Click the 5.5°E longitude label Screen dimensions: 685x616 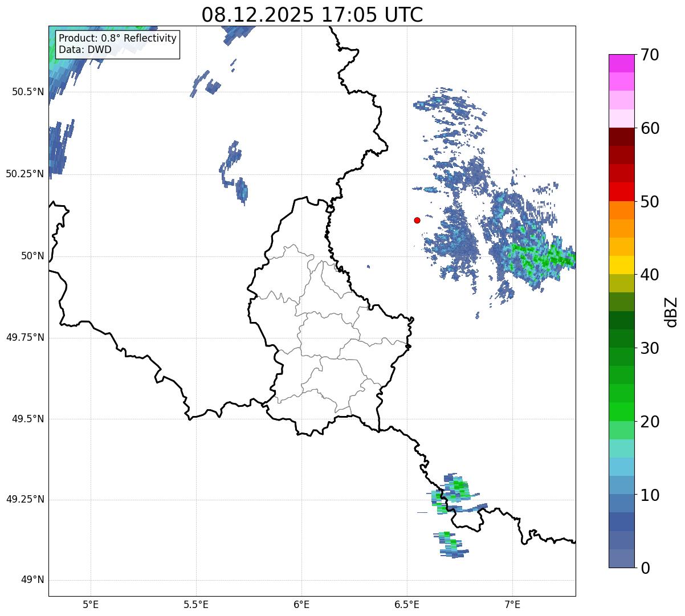[x=196, y=605]
